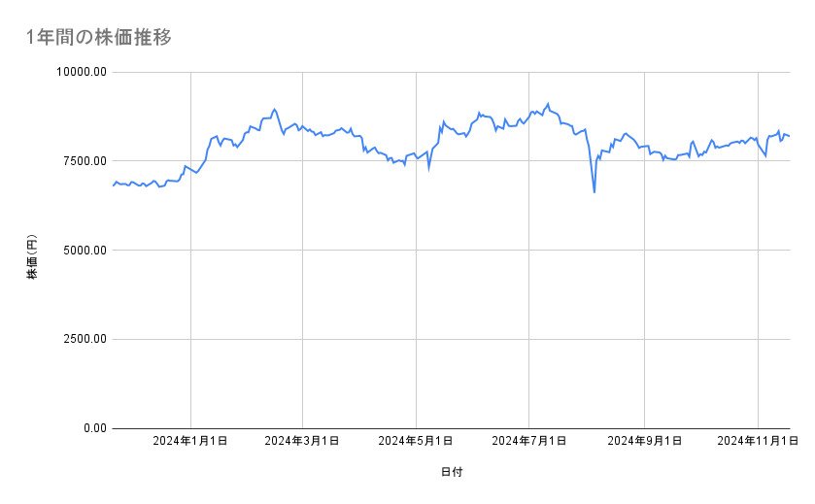This screenshot has width=815, height=504.
Task: Select the 2024年11月1日 date label
Action: (x=756, y=441)
